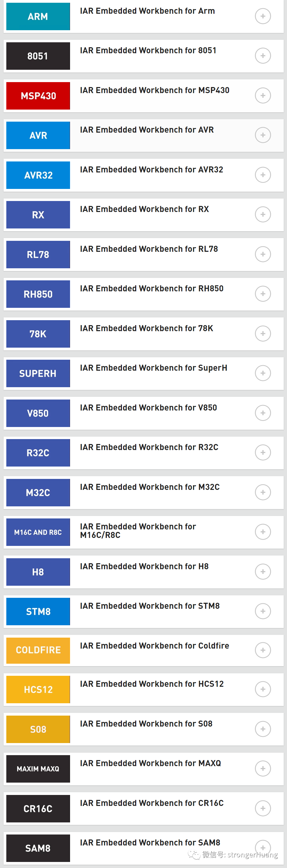Expand the HCS12 workbench row
This screenshot has height=868, width=287.
[263, 689]
